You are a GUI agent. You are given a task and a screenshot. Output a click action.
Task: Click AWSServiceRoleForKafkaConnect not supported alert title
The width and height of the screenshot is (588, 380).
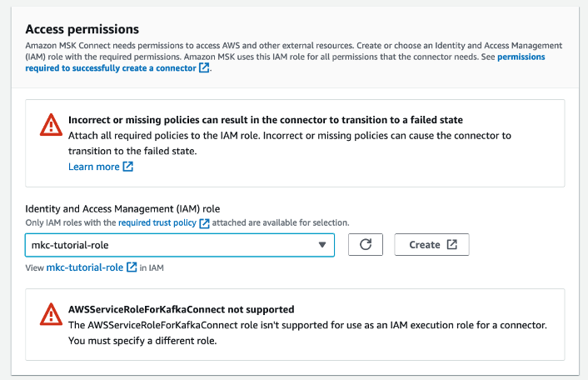click(x=181, y=309)
